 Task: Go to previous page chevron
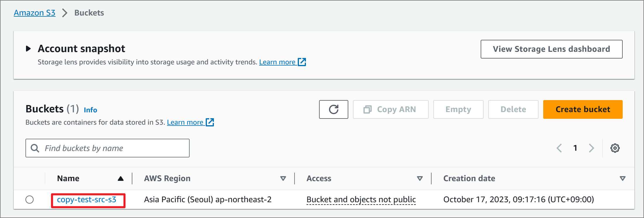coord(559,148)
